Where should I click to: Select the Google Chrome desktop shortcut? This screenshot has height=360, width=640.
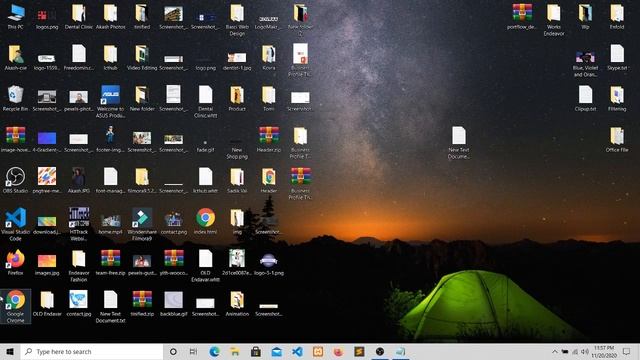click(x=16, y=306)
